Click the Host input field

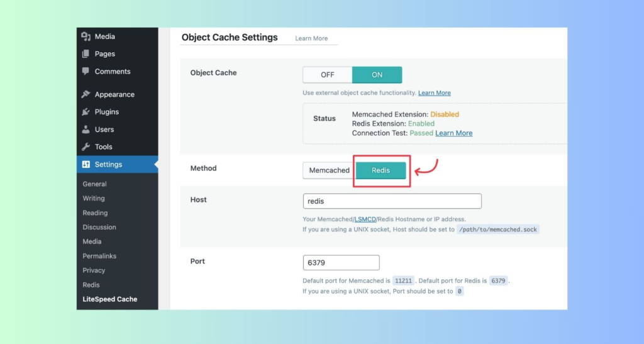(x=392, y=201)
